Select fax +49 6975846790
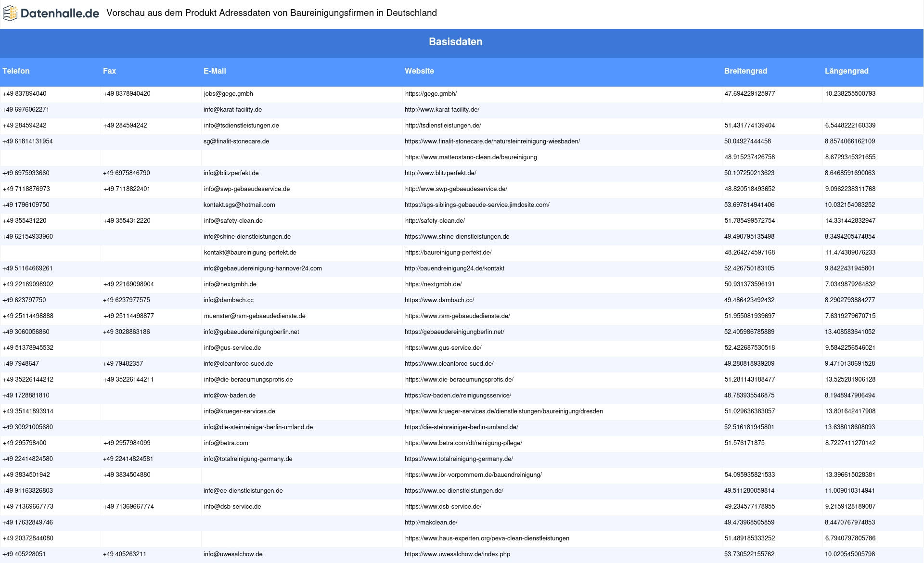 point(127,173)
